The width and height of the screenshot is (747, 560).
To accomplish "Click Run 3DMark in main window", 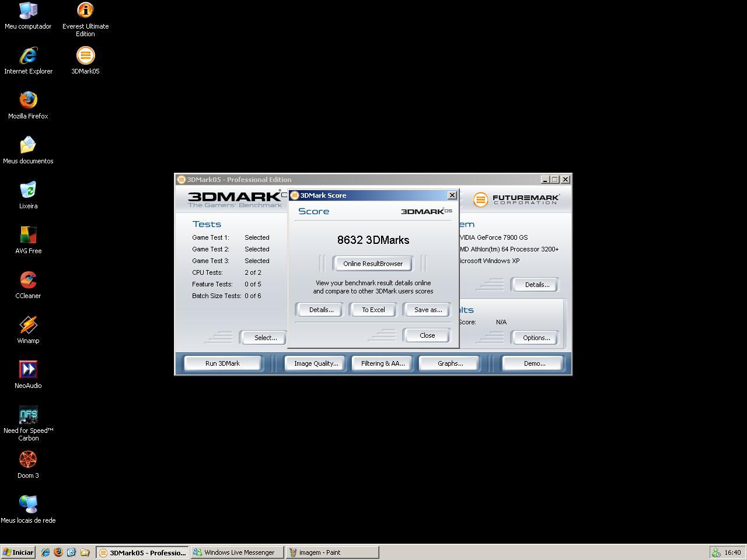I will [x=222, y=363].
